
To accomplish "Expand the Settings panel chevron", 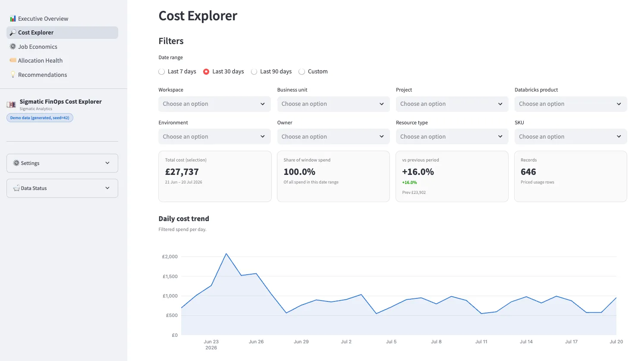I will click(107, 163).
